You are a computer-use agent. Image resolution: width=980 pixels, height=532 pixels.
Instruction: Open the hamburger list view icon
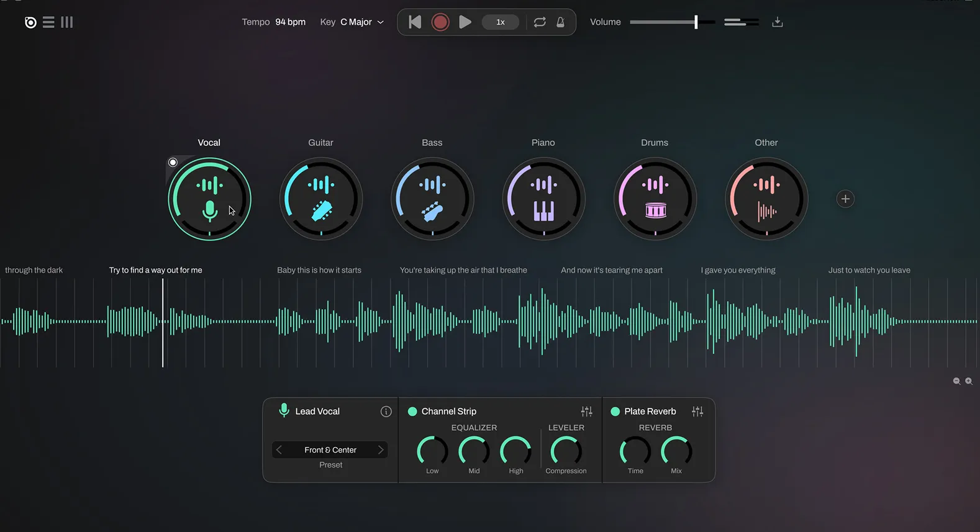tap(48, 22)
